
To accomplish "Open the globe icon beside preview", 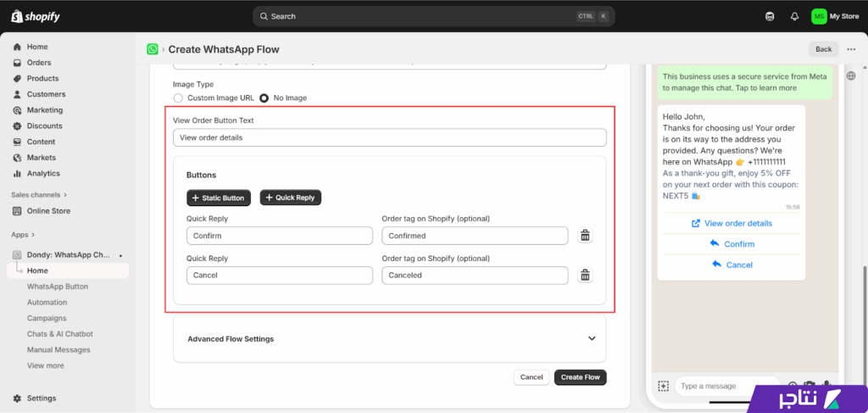I will [850, 75].
